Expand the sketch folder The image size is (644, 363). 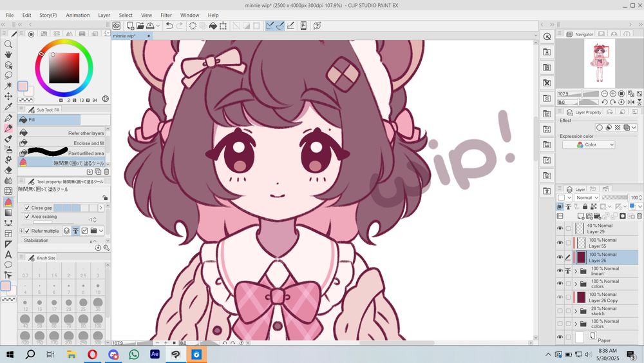click(576, 311)
